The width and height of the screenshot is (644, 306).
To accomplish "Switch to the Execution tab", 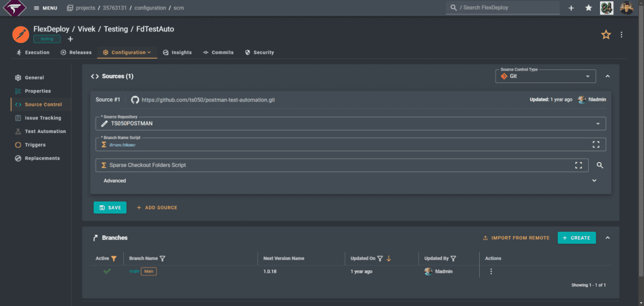I will pos(33,53).
